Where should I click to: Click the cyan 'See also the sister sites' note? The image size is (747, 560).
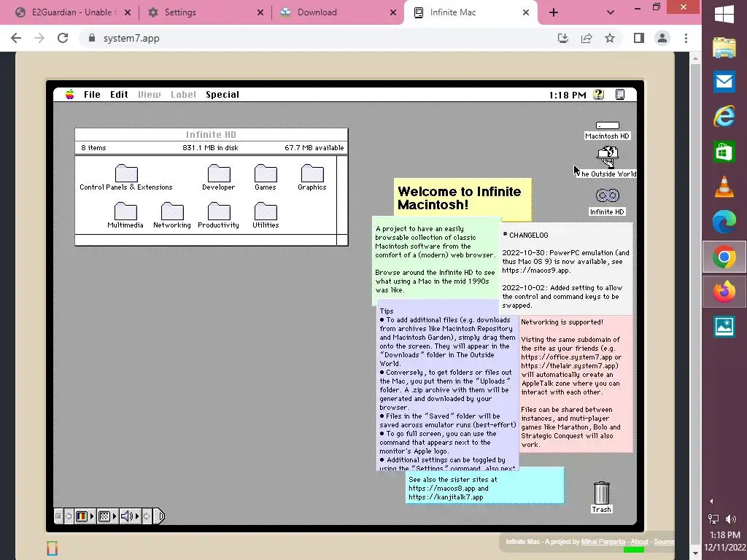click(x=484, y=488)
